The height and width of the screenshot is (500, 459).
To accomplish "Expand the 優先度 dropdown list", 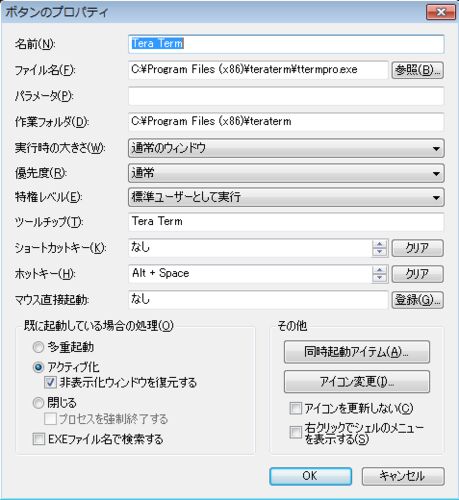I will 286,173.
